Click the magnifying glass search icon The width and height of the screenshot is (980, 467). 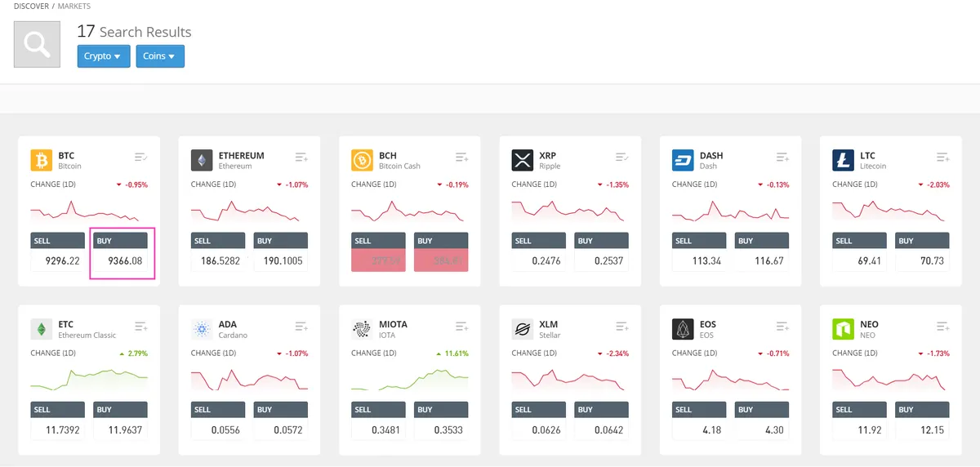tap(37, 44)
